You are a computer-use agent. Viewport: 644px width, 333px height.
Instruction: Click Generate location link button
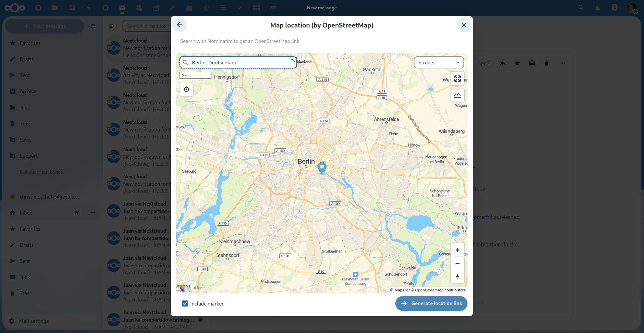click(431, 303)
